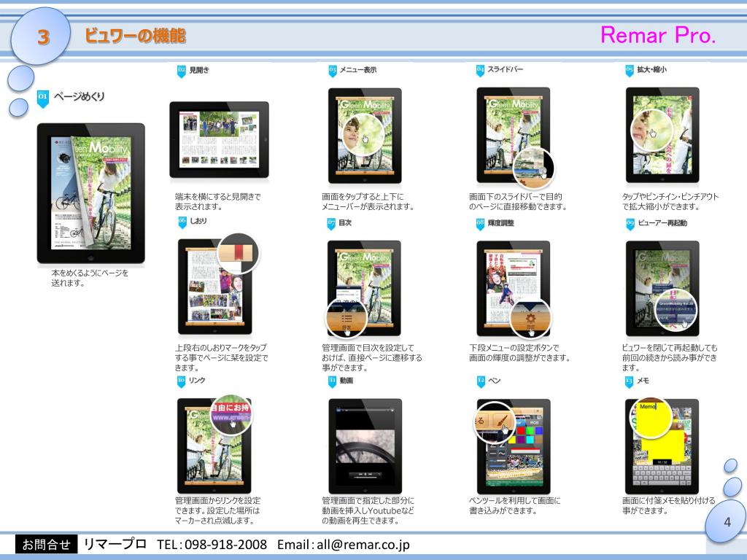Click the 07 目次 number badge
Viewport: 747px width, 560px height.
click(331, 223)
